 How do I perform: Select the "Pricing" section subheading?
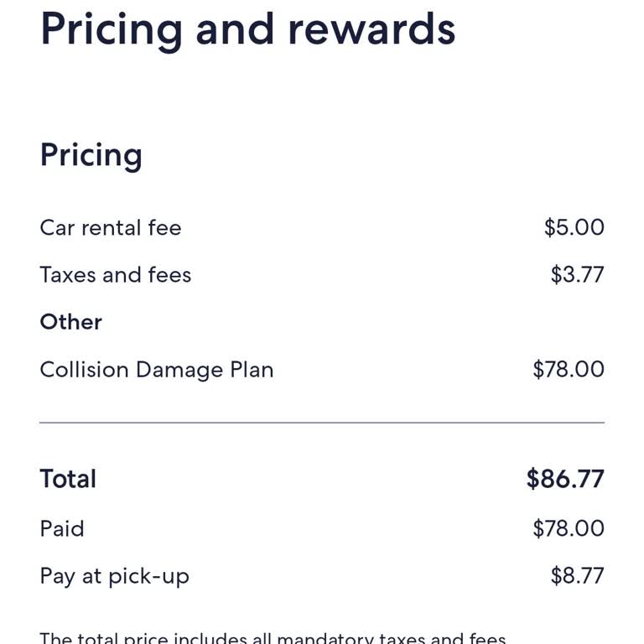[x=91, y=155]
